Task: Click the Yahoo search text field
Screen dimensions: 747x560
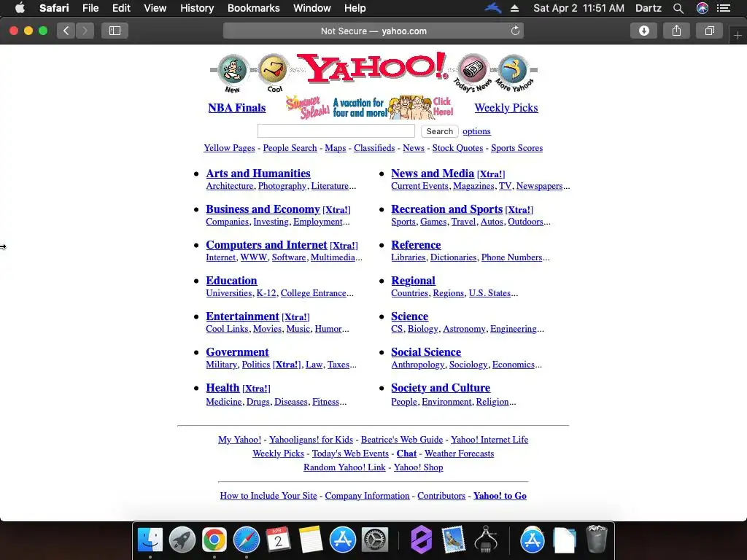Action: pyautogui.click(x=336, y=131)
